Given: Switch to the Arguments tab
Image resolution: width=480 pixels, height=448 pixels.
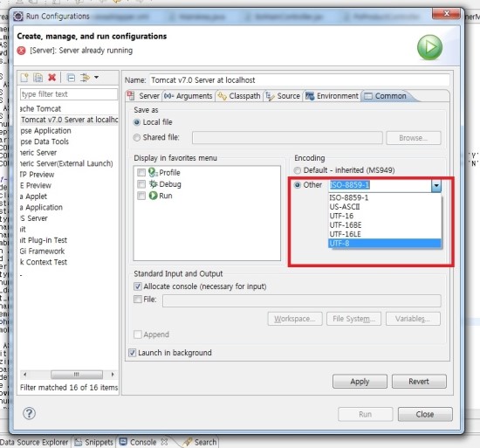Looking at the screenshot, I should (x=188, y=96).
